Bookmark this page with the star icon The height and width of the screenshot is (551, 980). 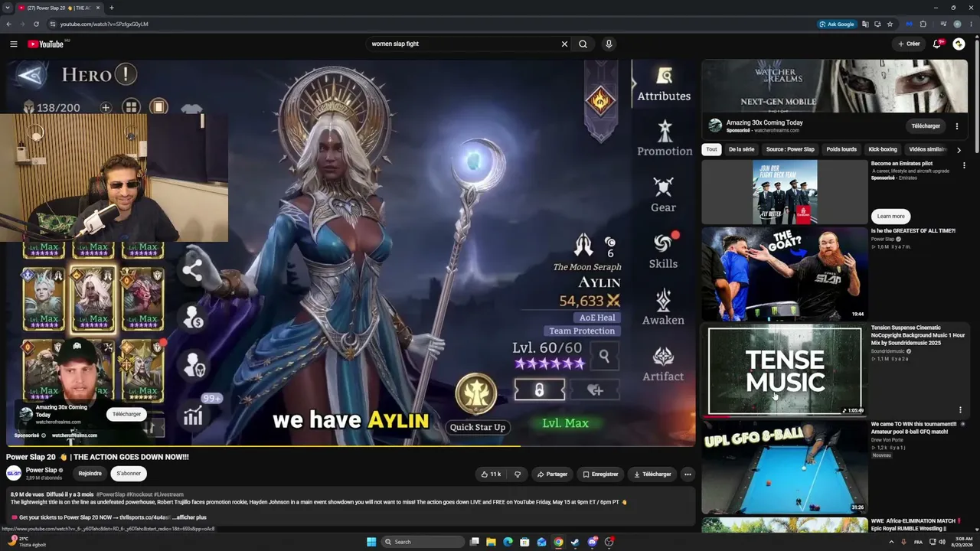[x=890, y=24]
